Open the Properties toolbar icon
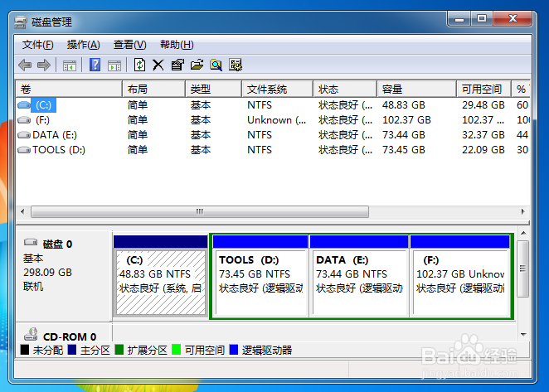This screenshot has width=549, height=392. coord(177,65)
